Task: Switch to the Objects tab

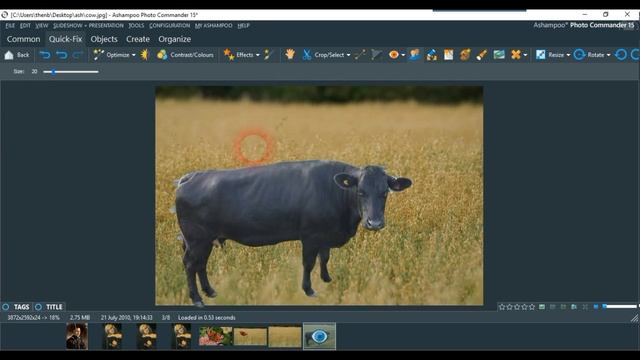Action: click(104, 39)
